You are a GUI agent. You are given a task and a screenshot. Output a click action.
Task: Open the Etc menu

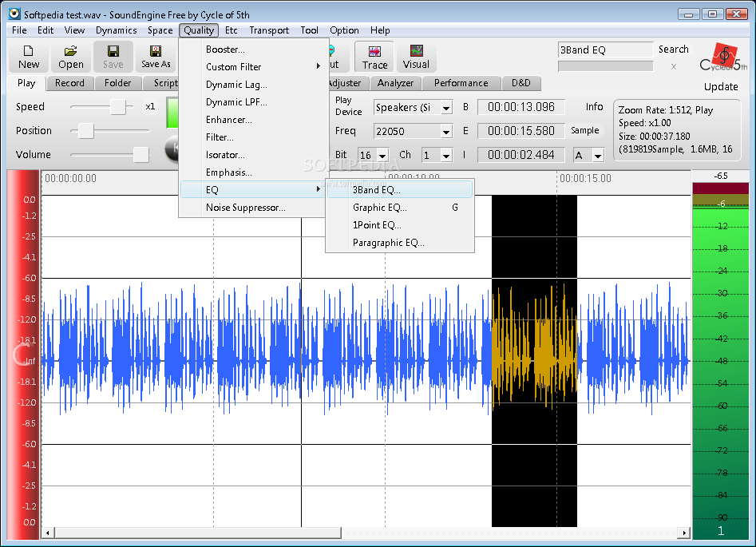[x=232, y=30]
